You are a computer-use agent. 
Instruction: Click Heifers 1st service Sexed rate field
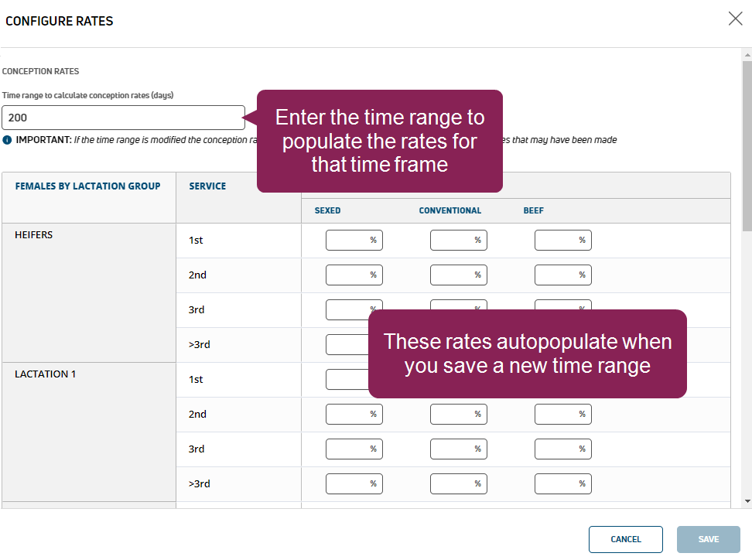pyautogui.click(x=354, y=241)
